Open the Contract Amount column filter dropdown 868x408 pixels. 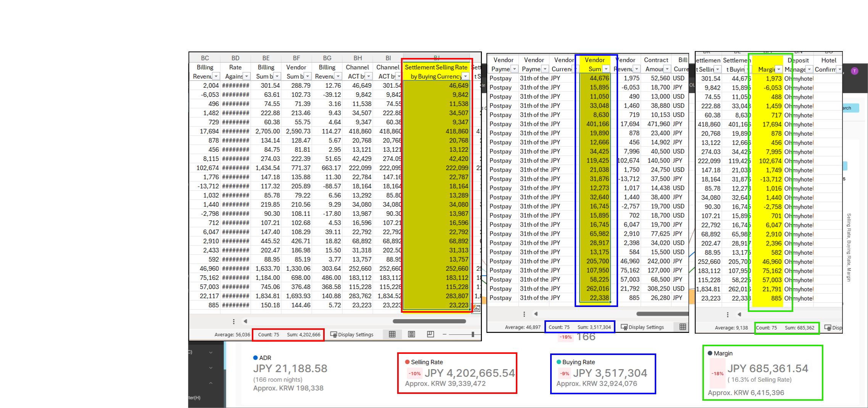pyautogui.click(x=667, y=69)
